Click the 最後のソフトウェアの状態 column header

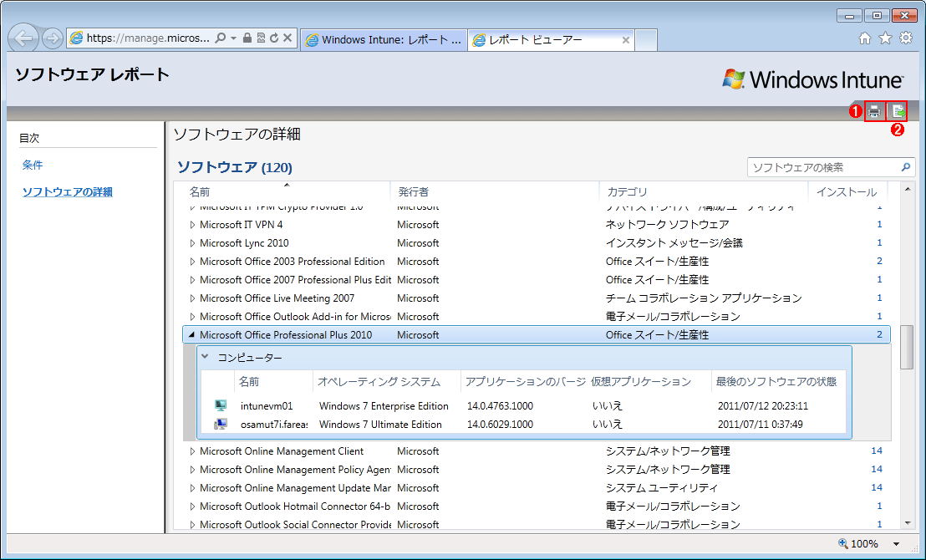tap(776, 382)
